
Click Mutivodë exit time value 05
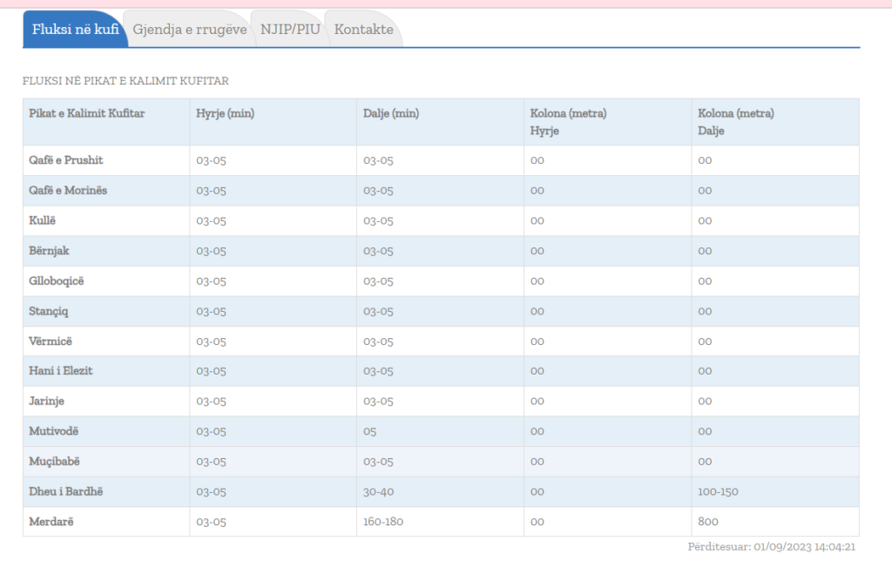coord(369,431)
